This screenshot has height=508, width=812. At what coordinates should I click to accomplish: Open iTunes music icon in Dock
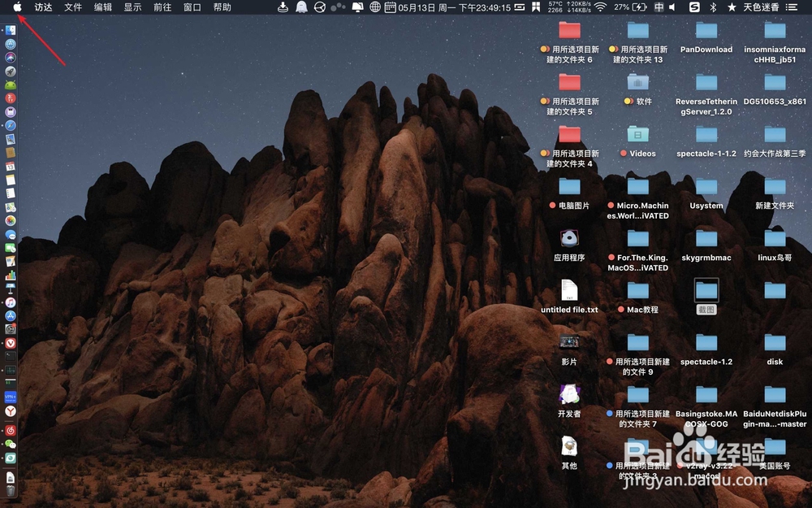[11, 302]
